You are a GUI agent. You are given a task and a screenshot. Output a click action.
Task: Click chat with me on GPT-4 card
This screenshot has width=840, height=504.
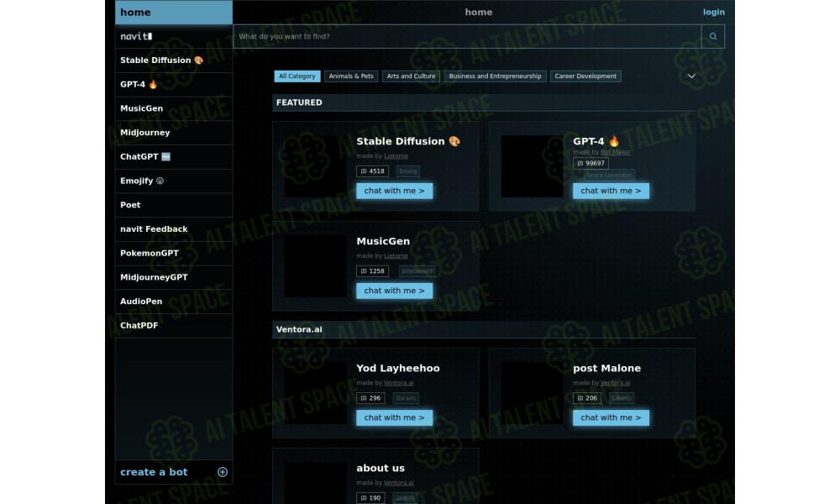611,191
